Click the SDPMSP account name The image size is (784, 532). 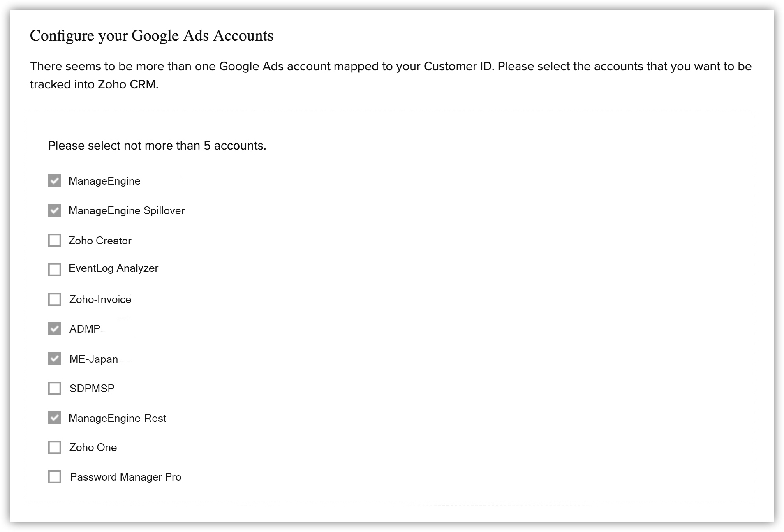92,389
